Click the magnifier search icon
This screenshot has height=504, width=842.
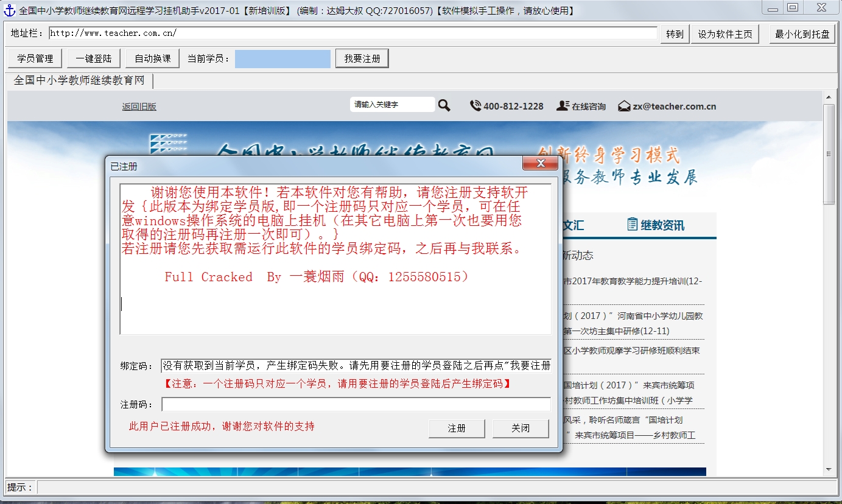point(444,106)
